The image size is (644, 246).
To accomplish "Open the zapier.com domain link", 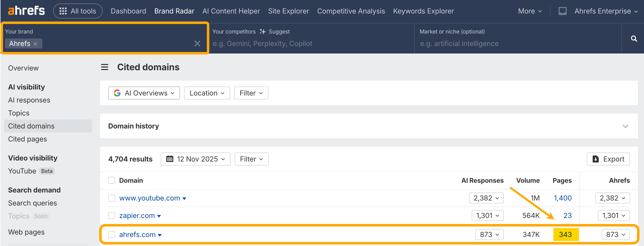I will 137,215.
